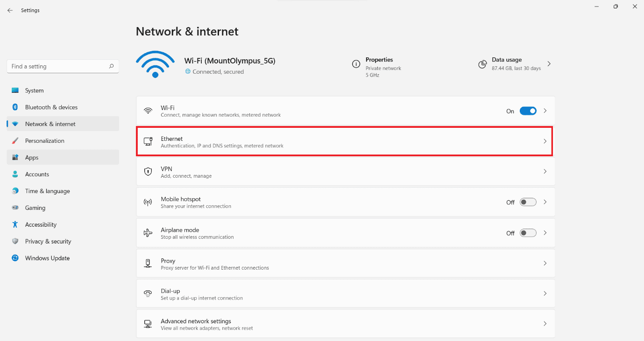Click the Bluetooth & devices sidebar icon

(x=15, y=107)
